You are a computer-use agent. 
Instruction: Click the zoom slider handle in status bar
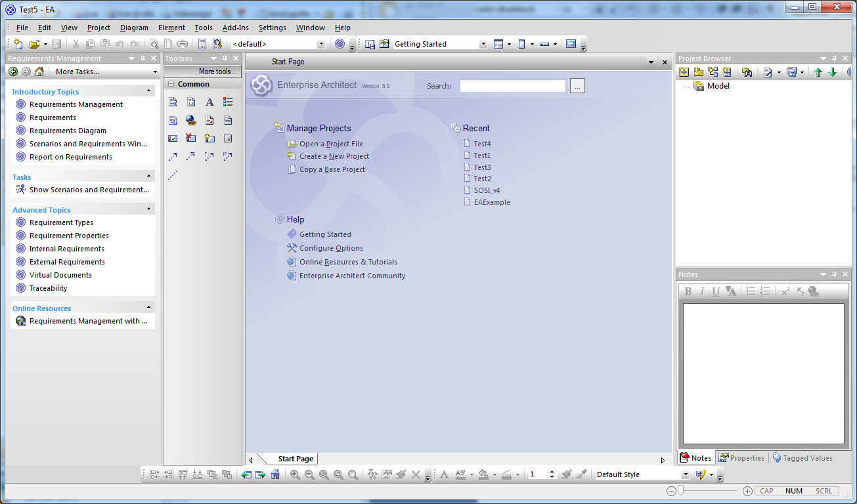pyautogui.click(x=681, y=490)
